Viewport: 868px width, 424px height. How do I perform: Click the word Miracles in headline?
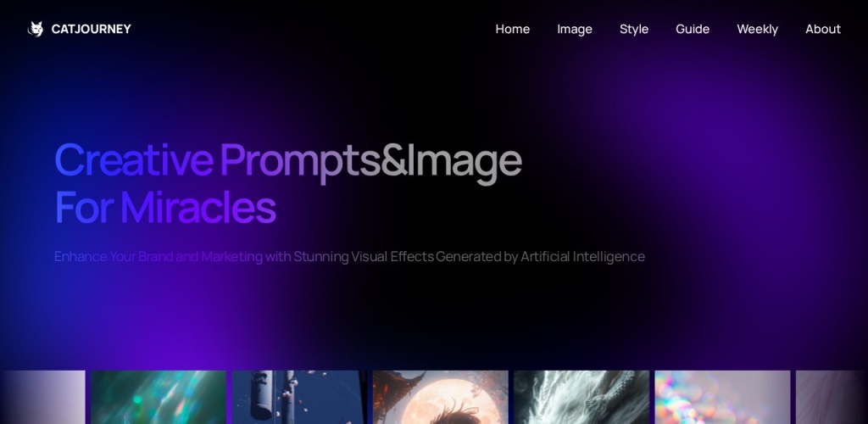(x=198, y=207)
